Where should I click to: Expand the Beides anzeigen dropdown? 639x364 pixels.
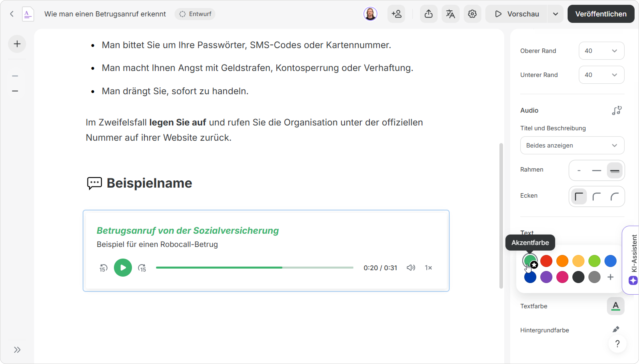coord(572,145)
